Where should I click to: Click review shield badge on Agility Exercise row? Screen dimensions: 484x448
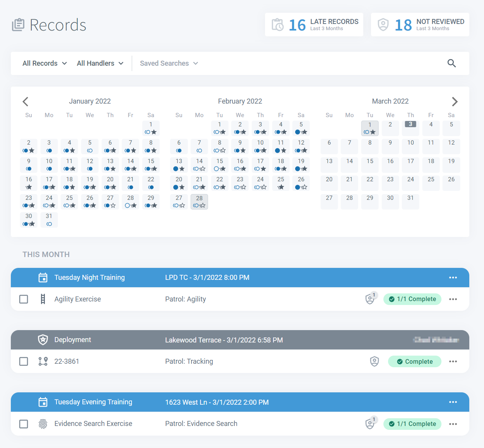(x=371, y=298)
